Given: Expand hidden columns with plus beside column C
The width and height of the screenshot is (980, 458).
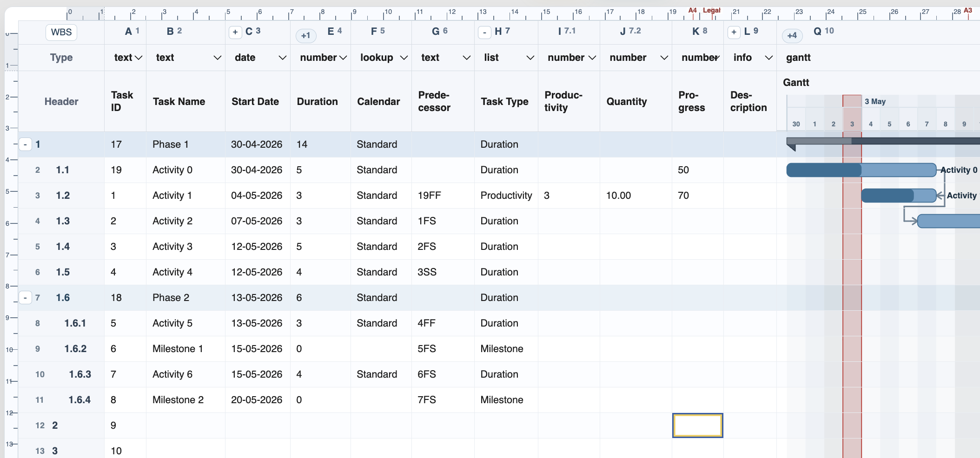Looking at the screenshot, I should (235, 32).
